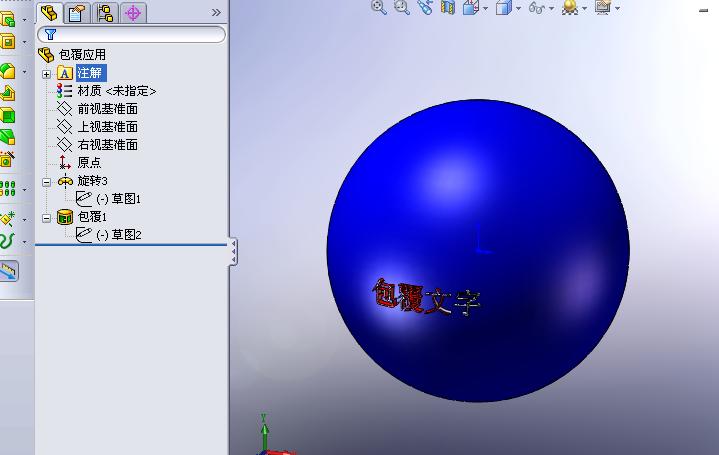Open the Hide/Show Items dropdown arrow

point(551,8)
